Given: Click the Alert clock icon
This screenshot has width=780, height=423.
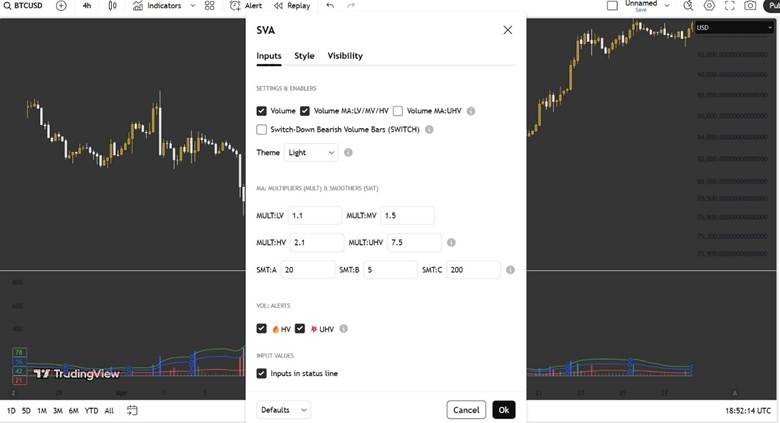Looking at the screenshot, I should tap(235, 5).
